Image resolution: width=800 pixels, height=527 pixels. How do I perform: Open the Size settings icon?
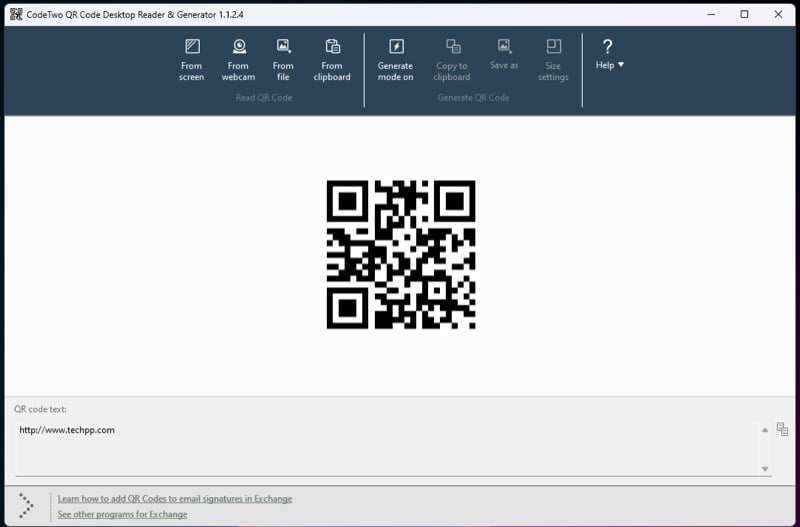(553, 47)
